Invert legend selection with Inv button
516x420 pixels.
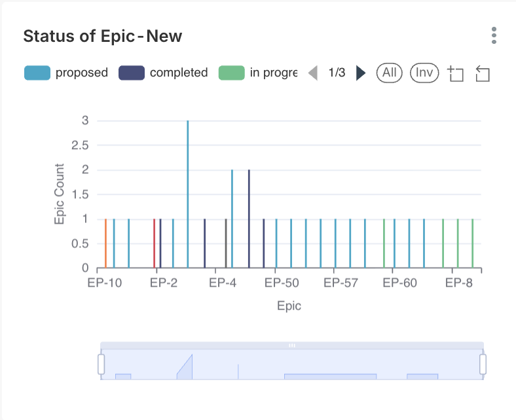coord(424,73)
